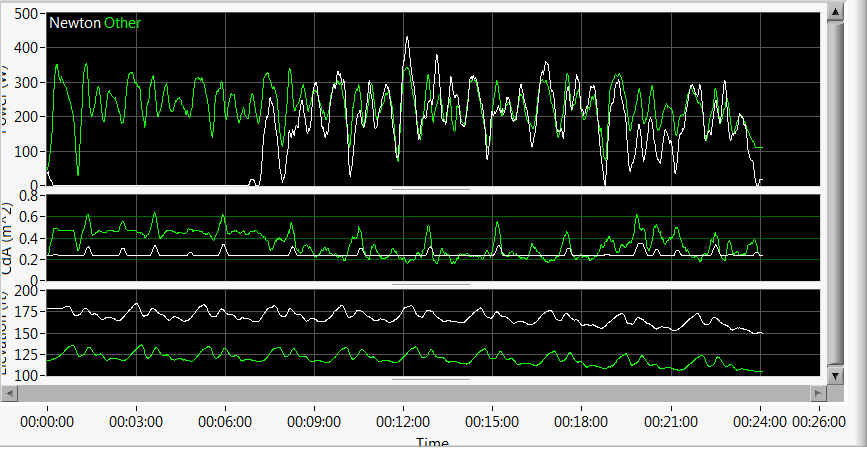Select the Newton legend label
This screenshot has height=449, width=867.
click(x=75, y=22)
